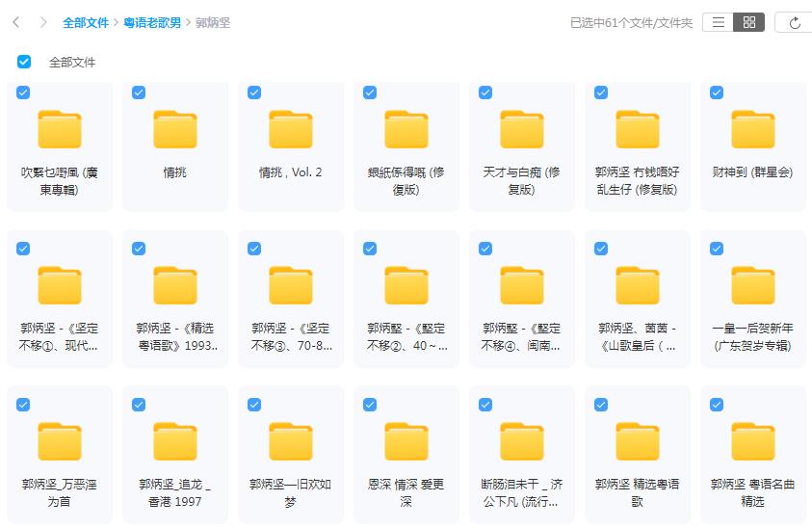Viewport: 812px width, 528px height.
Task: Uncheck the 吹繄乜嘢風 folder checkbox
Action: (x=23, y=92)
